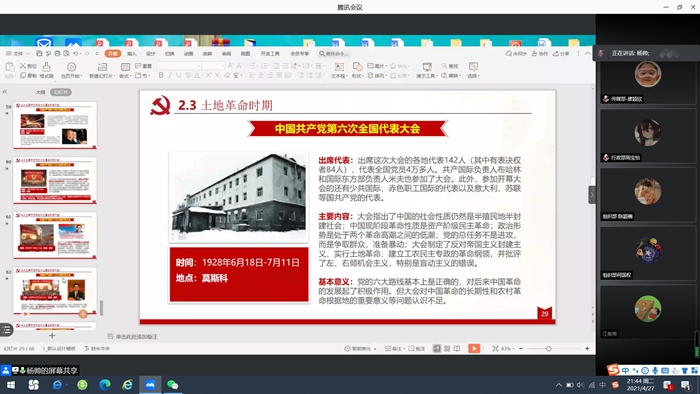The height and width of the screenshot is (394, 700).
Task: Switch to slide sorter grid view icon
Action: (447, 348)
